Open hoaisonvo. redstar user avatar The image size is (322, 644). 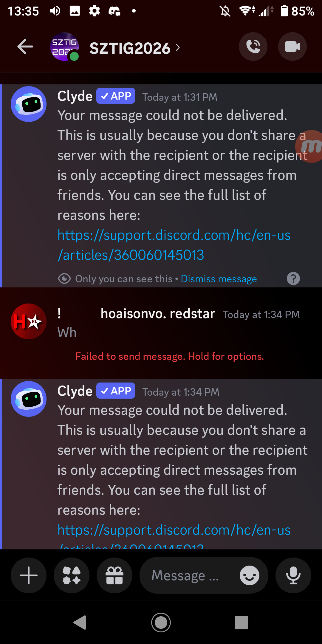point(29,321)
